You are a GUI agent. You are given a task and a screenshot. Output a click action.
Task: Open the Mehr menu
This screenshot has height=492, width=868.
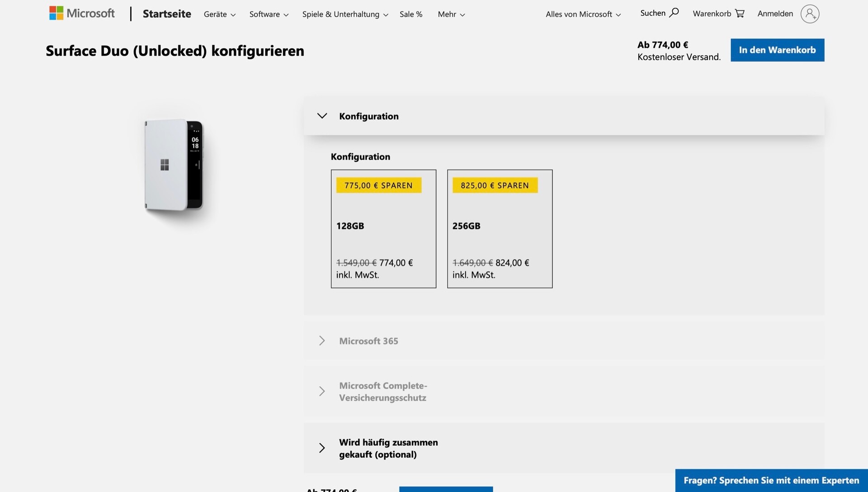coord(451,14)
